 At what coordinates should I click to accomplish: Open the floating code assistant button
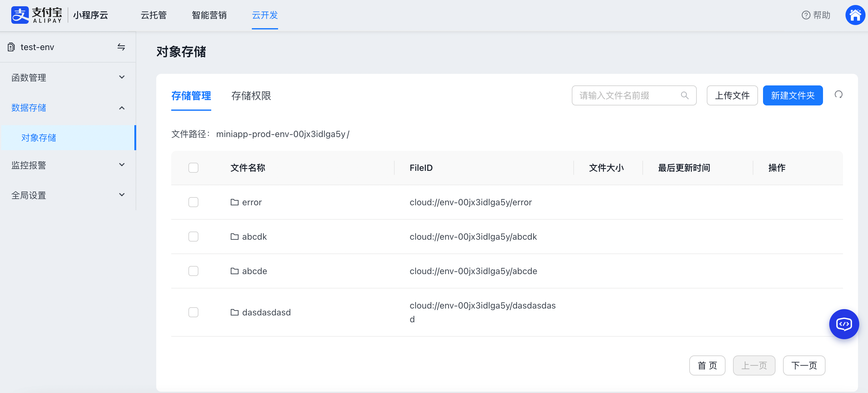[843, 324]
